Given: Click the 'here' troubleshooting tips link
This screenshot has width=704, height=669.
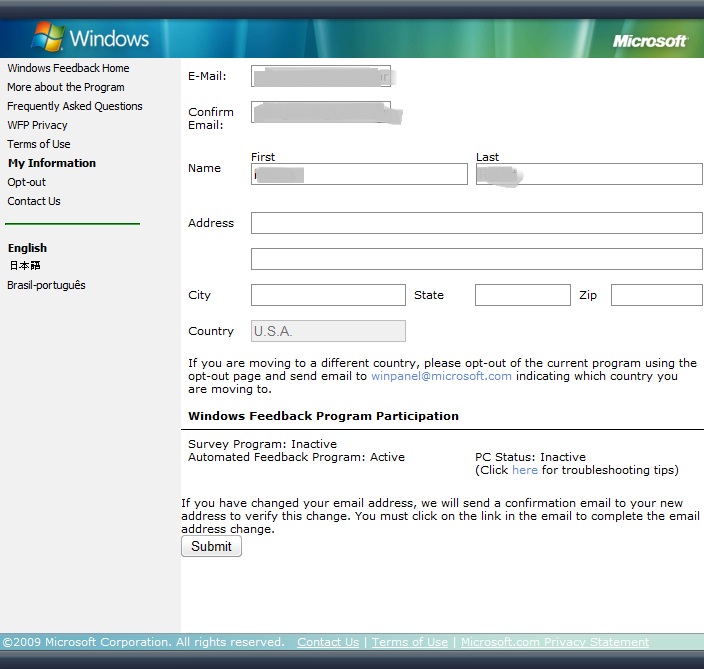Looking at the screenshot, I should point(525,470).
